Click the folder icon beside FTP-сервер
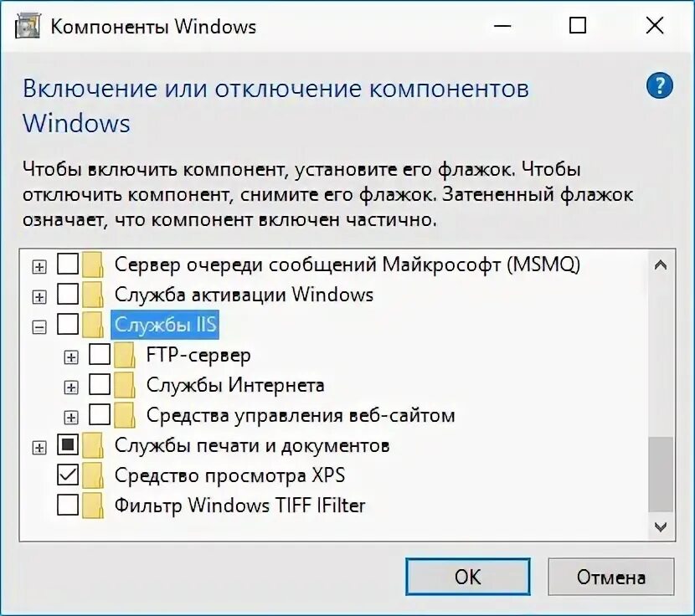This screenshot has width=695, height=616. coord(125,355)
